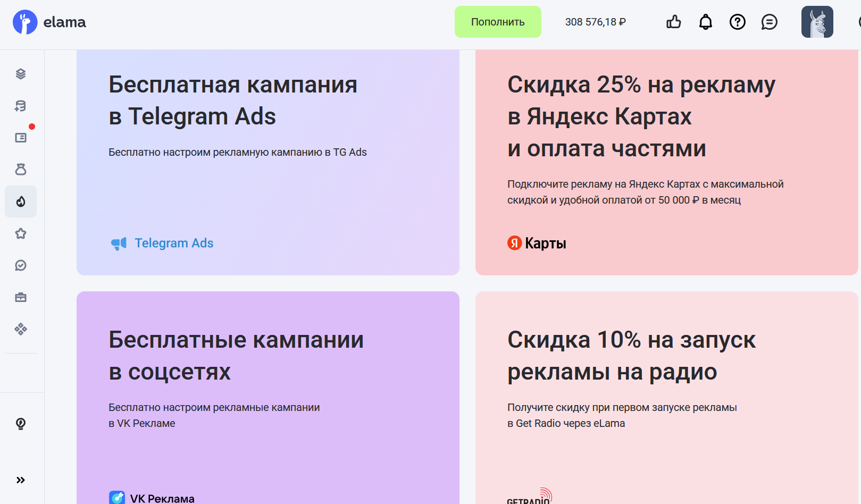
Task: Open the Telegram Ads link
Action: (x=173, y=243)
